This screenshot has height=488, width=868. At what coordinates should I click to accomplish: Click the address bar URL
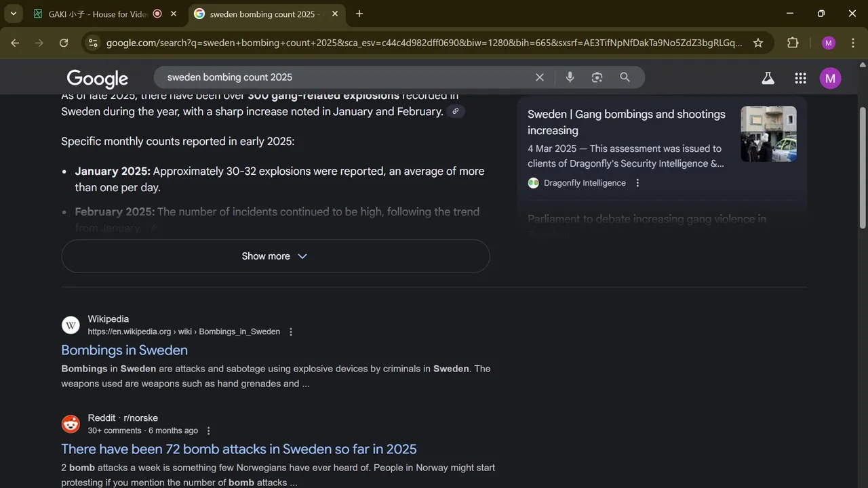click(x=424, y=43)
